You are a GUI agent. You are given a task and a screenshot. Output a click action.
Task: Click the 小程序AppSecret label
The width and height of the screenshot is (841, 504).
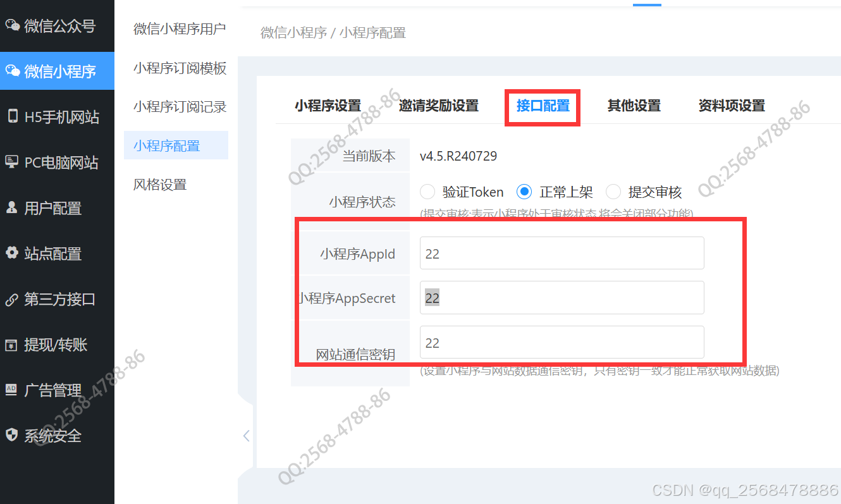(x=347, y=298)
